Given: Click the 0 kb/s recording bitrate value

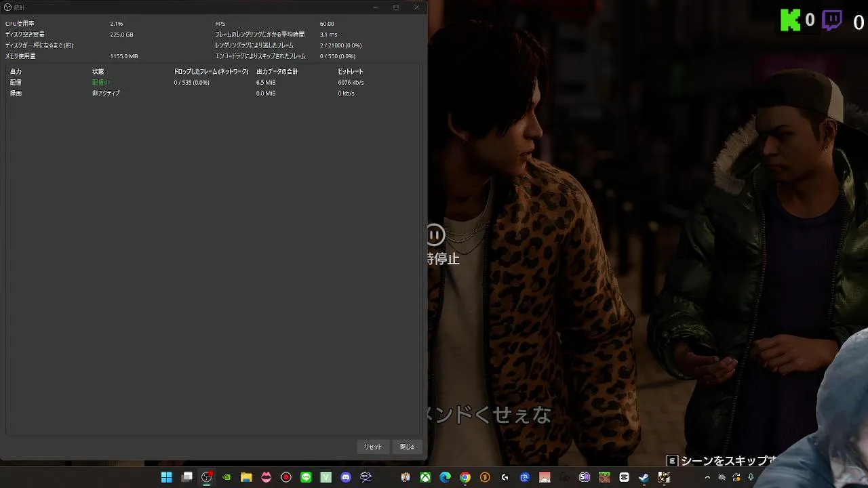Looking at the screenshot, I should [346, 93].
